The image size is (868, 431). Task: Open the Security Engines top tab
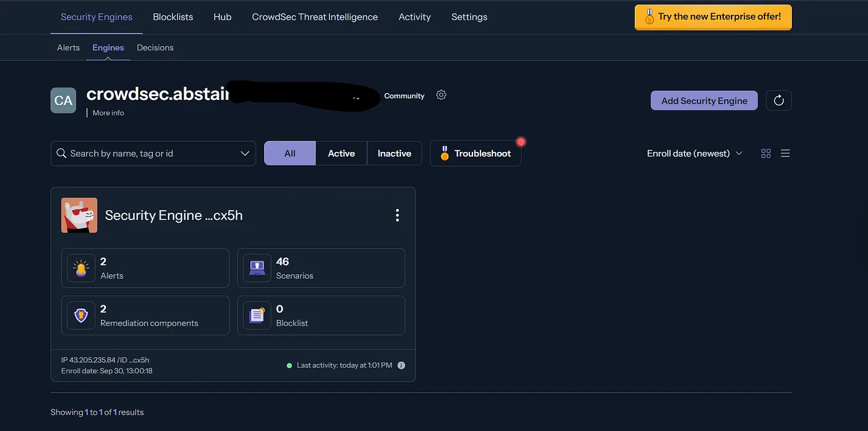97,17
